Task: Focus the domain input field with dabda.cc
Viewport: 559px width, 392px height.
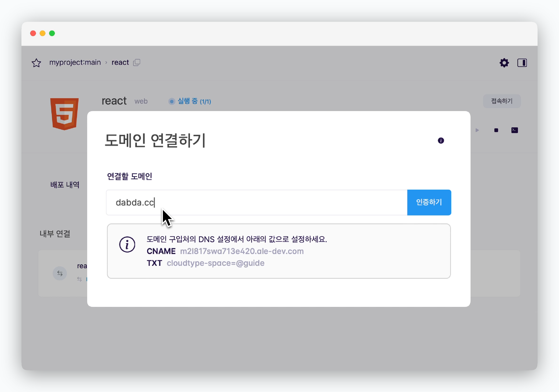Action: click(x=257, y=203)
